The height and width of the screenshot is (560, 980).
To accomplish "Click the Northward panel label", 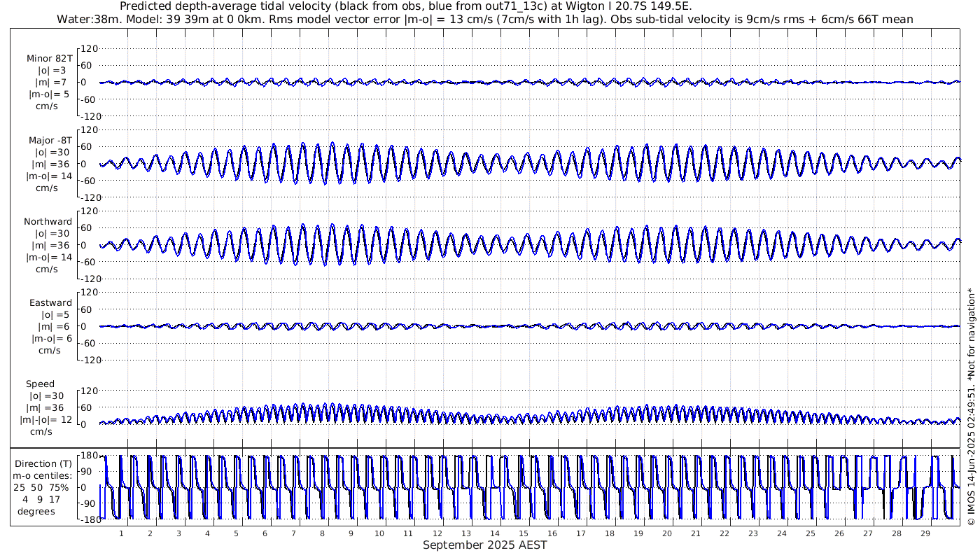I will [48, 221].
